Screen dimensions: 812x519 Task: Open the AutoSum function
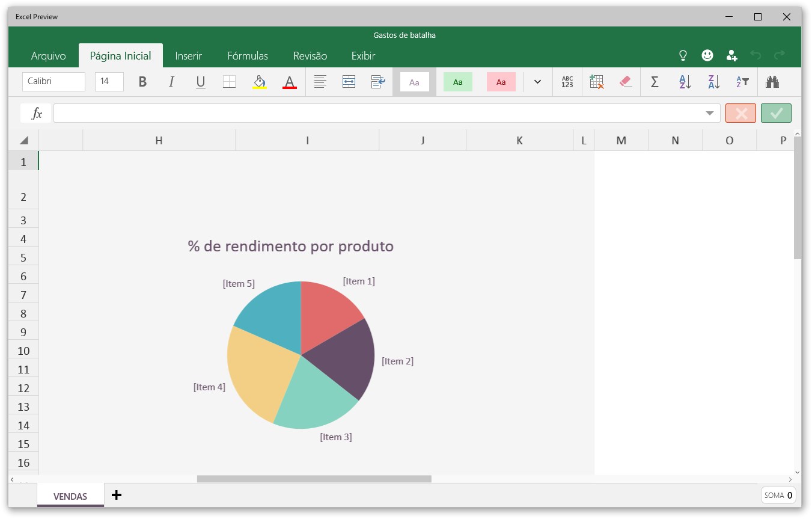(655, 81)
